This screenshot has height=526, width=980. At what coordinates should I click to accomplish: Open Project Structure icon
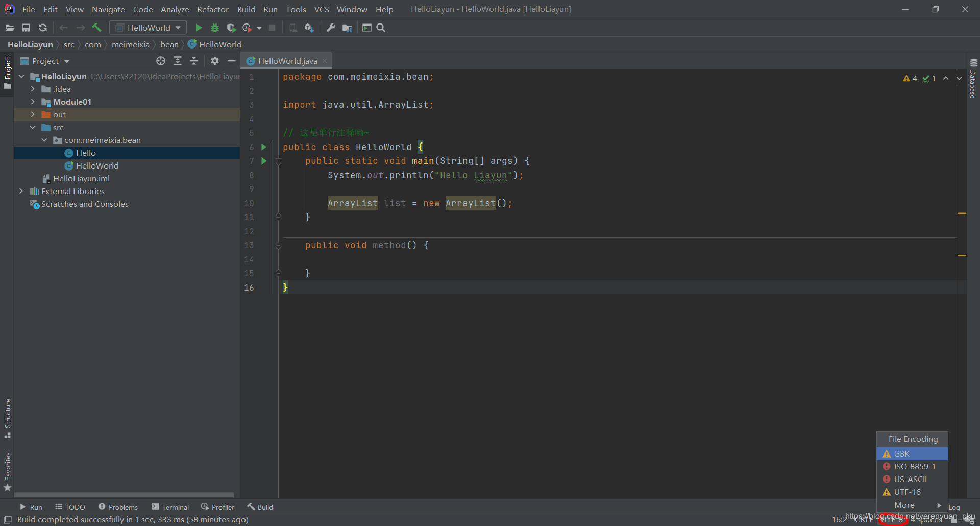(347, 28)
